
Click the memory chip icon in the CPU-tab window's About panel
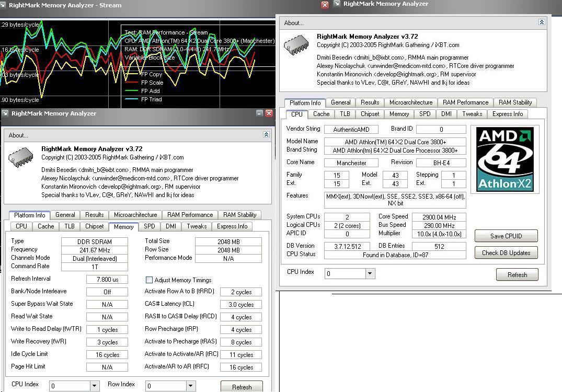click(296, 45)
